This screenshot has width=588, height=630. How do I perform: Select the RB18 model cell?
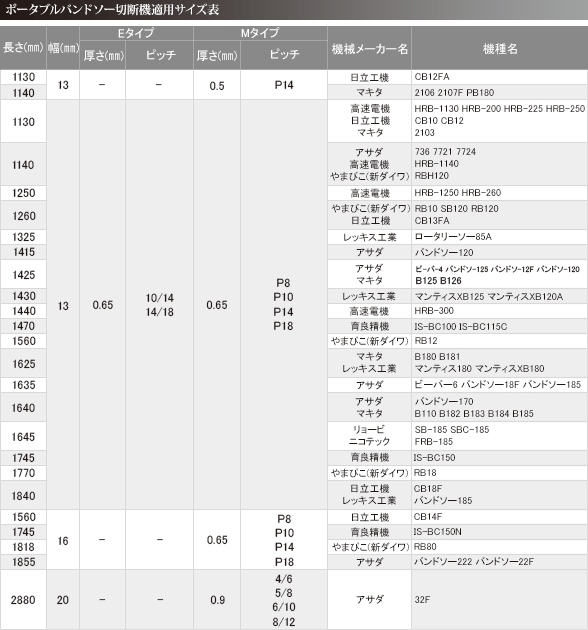click(x=500, y=473)
